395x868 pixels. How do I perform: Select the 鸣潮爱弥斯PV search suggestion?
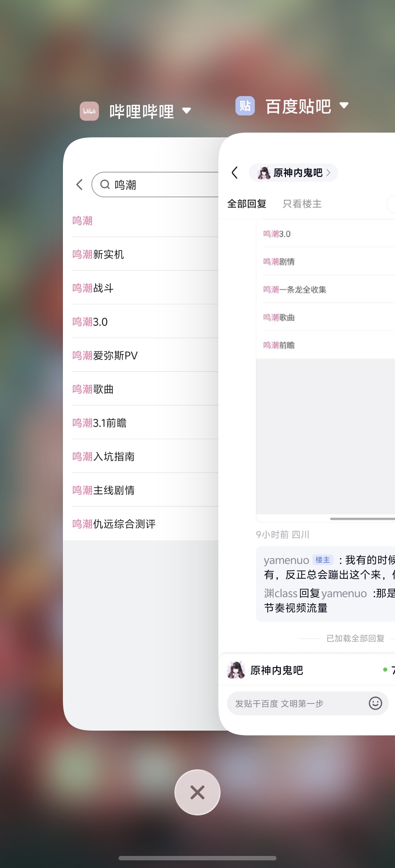[105, 355]
